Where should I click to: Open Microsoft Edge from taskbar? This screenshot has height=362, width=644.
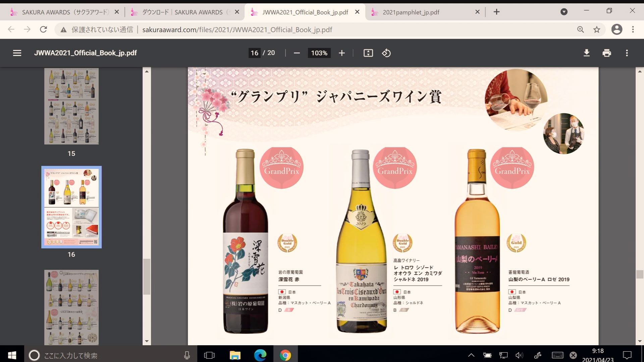[260, 355]
